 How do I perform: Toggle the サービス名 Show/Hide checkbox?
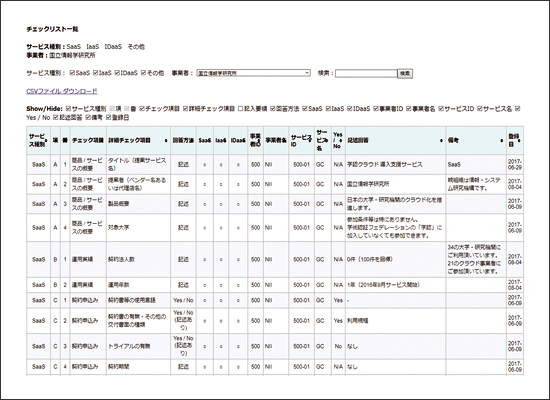(479, 109)
